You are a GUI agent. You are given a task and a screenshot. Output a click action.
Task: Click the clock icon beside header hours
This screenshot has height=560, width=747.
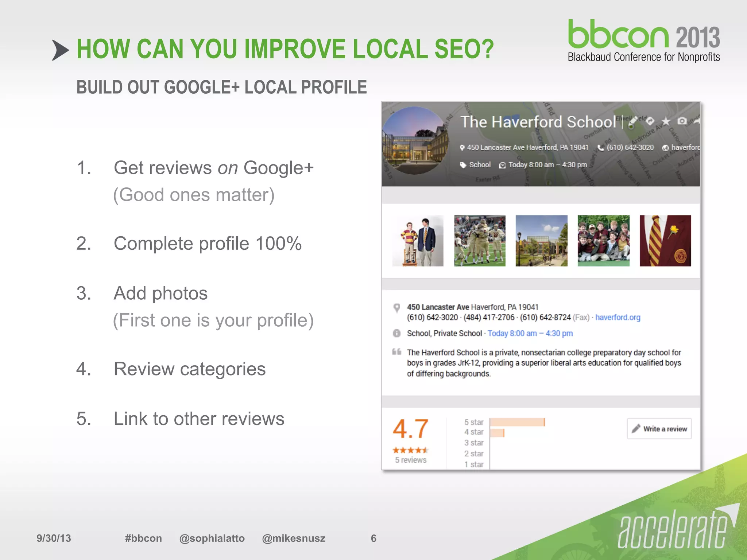pos(502,165)
